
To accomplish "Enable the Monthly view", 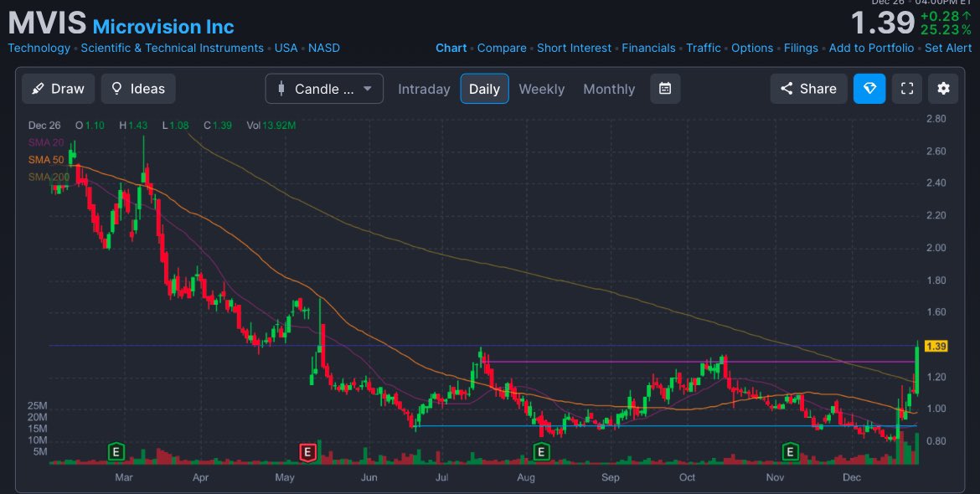I will point(609,88).
